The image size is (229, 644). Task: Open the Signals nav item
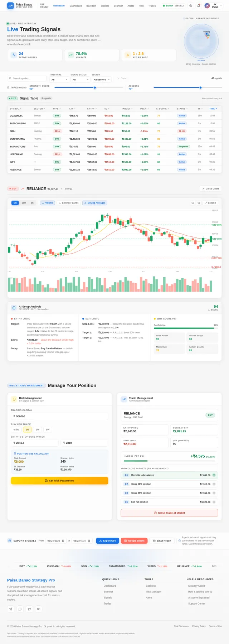tap(105, 6)
